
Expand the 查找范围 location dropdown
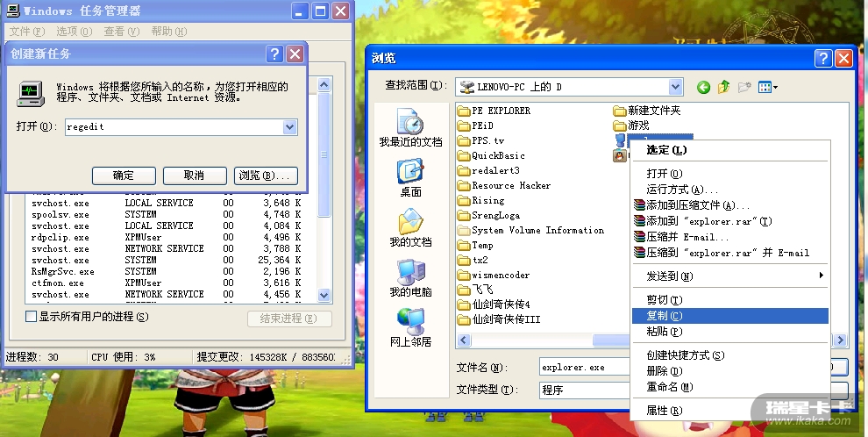click(675, 87)
